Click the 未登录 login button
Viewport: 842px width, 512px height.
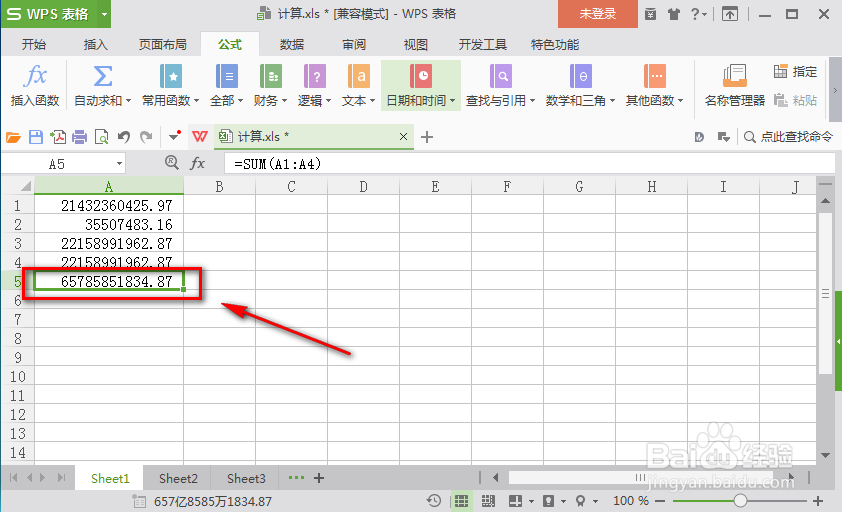point(598,14)
